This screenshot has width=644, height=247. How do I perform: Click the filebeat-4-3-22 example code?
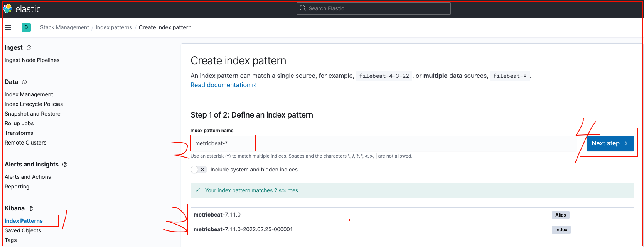point(384,76)
